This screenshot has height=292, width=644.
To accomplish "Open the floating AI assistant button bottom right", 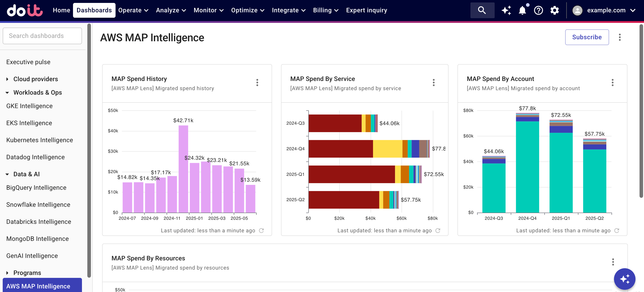I will (625, 279).
